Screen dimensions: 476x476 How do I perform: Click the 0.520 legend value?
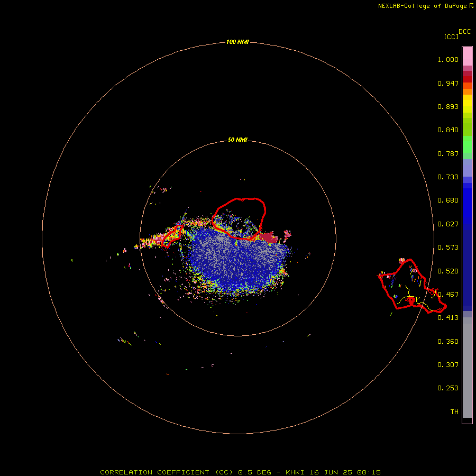[x=448, y=271]
